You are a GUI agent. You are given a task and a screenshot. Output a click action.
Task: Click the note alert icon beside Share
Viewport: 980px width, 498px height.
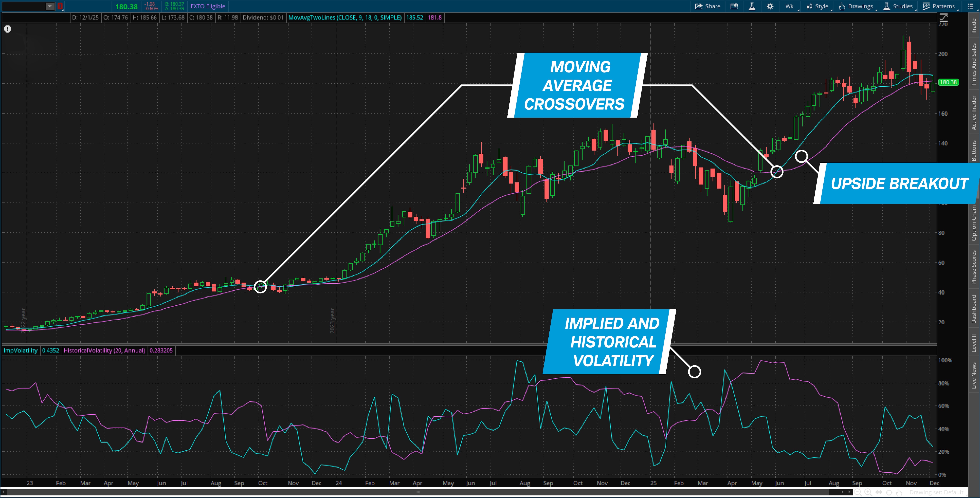click(734, 6)
